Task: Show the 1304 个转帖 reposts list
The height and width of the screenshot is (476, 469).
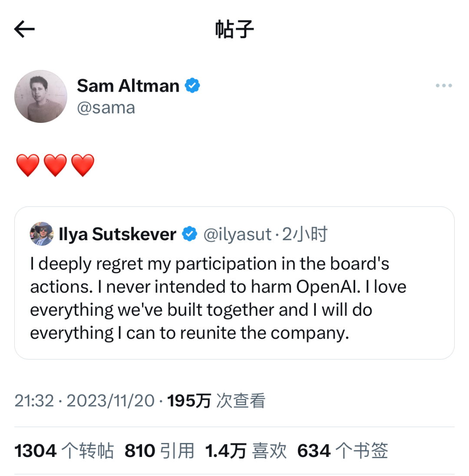Action: (64, 451)
